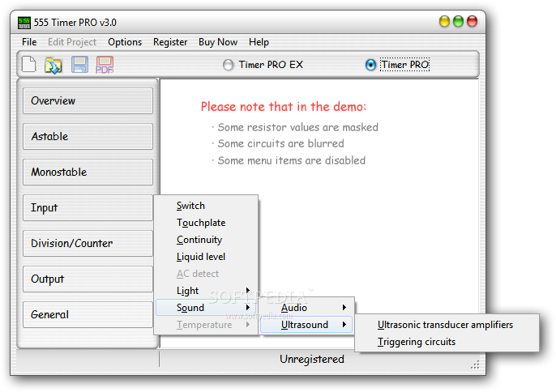Screen dimensions: 556x392
Task: Click the Input section button
Action: pyautogui.click(x=88, y=207)
